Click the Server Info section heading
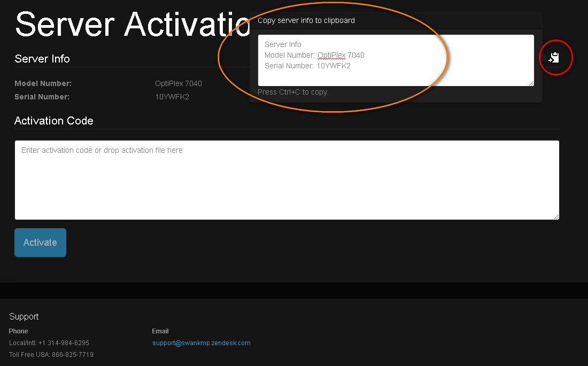Screen dimensions: 588x366 tap(42, 59)
